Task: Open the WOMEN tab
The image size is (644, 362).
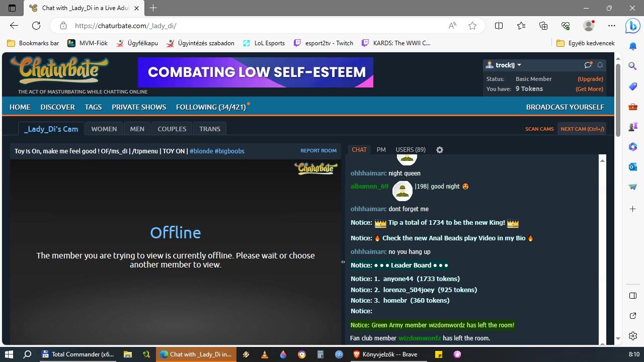Action: [104, 129]
